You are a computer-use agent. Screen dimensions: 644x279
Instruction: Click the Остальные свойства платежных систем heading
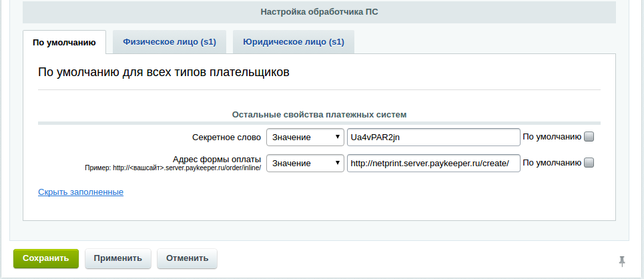319,115
